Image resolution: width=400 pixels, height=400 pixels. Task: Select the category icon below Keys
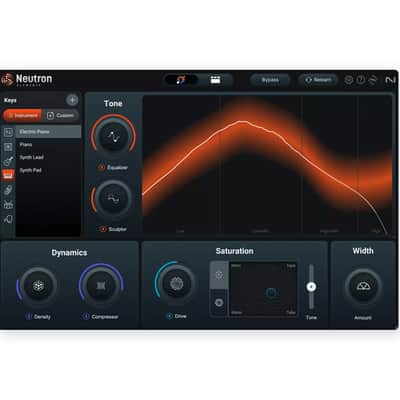click(x=8, y=190)
